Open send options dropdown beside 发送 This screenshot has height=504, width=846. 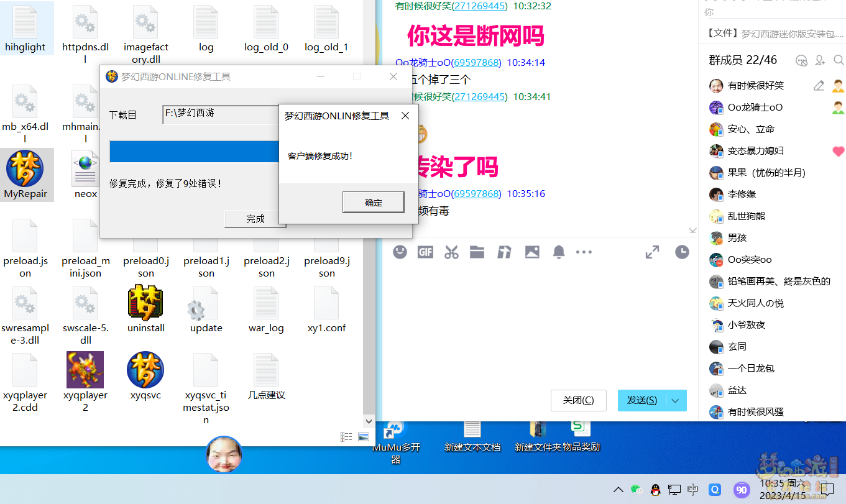click(x=676, y=400)
